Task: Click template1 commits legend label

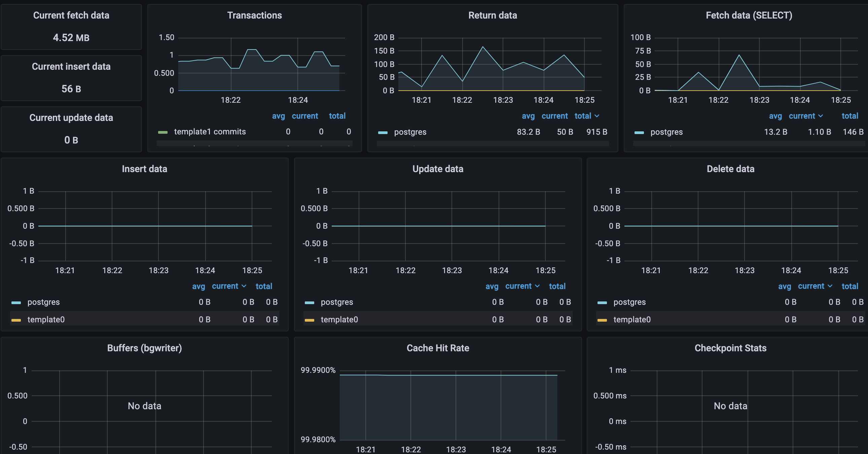Action: (210, 132)
